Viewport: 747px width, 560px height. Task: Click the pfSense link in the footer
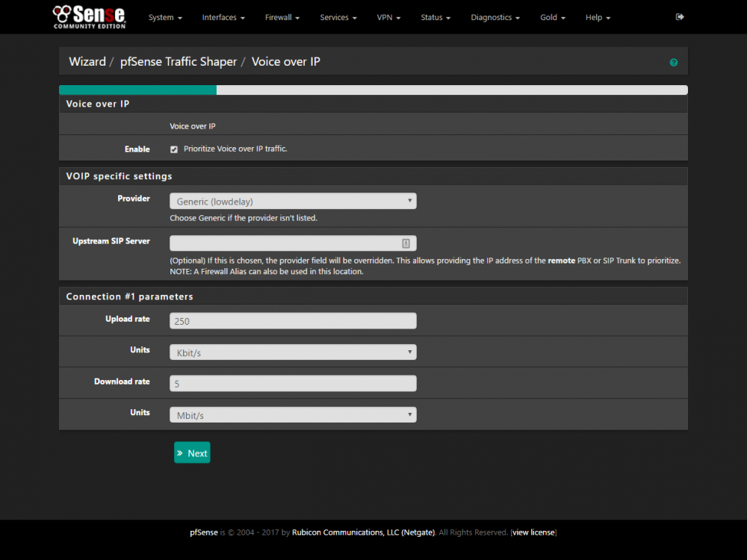(x=204, y=532)
